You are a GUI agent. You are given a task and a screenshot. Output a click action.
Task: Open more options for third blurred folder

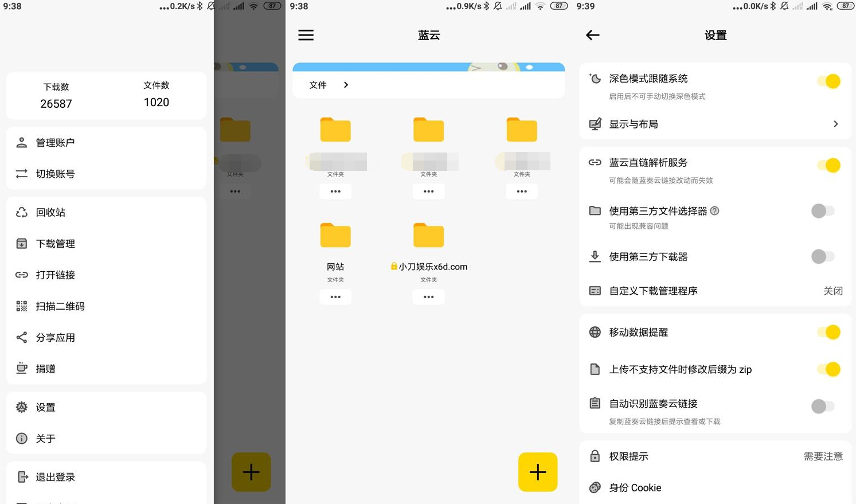522,192
